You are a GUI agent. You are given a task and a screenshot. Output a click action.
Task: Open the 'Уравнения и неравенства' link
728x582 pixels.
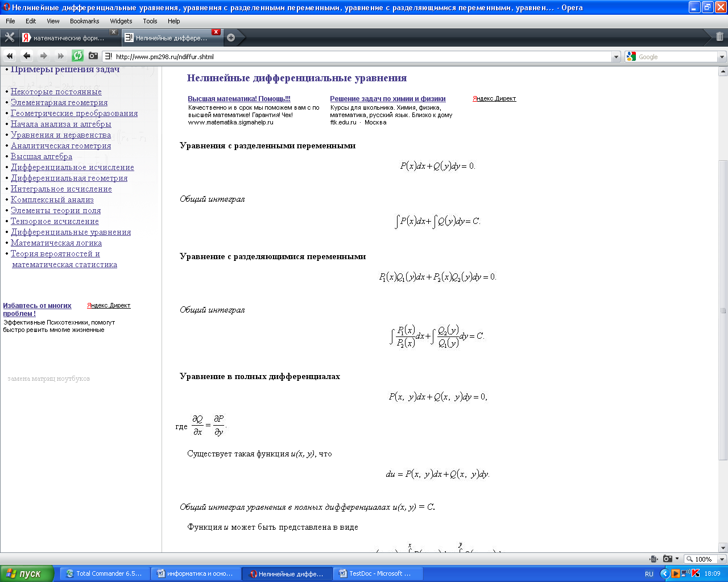coord(61,135)
